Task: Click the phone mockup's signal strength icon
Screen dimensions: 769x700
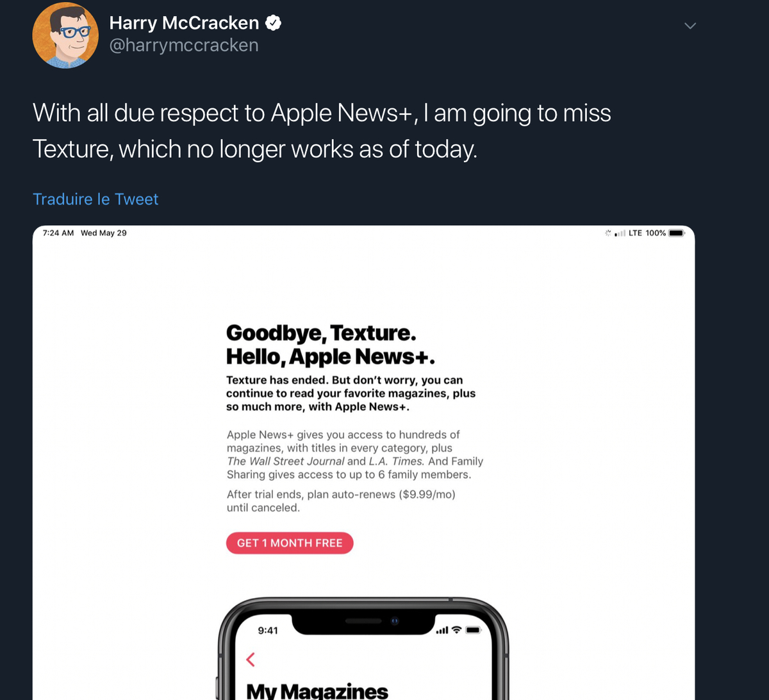Action: pos(442,630)
